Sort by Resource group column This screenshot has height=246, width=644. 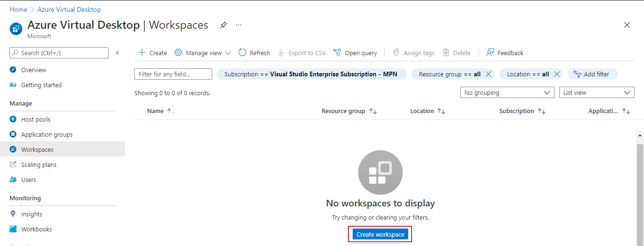(349, 111)
